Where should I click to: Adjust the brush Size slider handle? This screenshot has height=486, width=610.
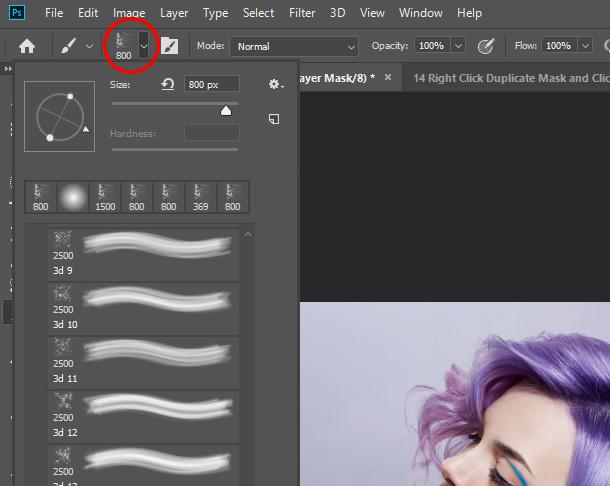point(226,111)
